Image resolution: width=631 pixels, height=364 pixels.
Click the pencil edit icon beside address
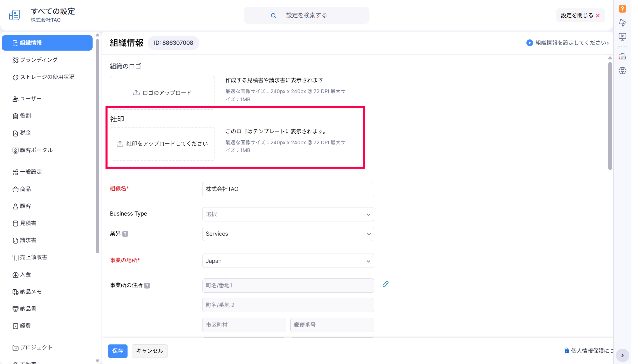tap(385, 284)
